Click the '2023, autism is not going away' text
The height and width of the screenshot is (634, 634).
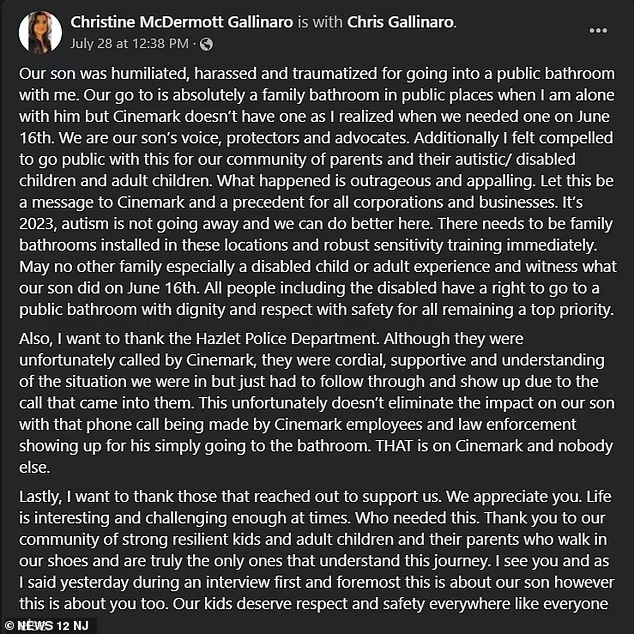129,224
